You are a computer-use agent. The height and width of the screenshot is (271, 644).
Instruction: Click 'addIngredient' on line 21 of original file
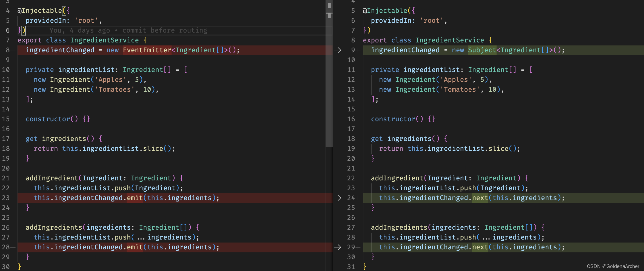52,178
